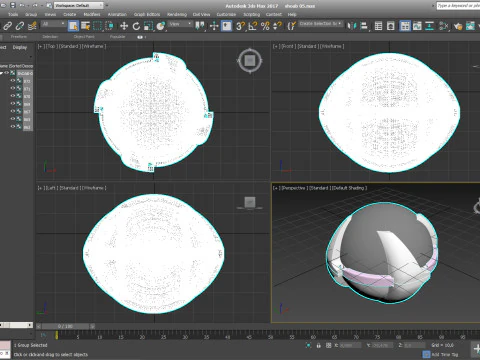Click the Save File icon in quick access bar

coord(13,5)
